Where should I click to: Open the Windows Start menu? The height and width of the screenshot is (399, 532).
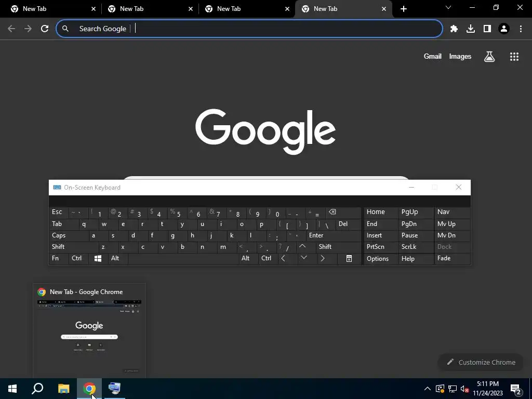click(x=12, y=389)
